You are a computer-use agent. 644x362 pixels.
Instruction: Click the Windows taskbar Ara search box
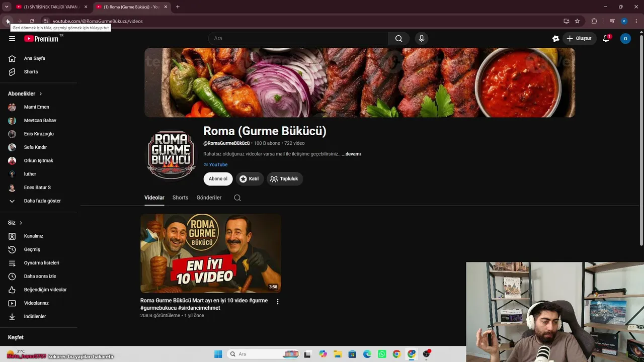pos(263,354)
